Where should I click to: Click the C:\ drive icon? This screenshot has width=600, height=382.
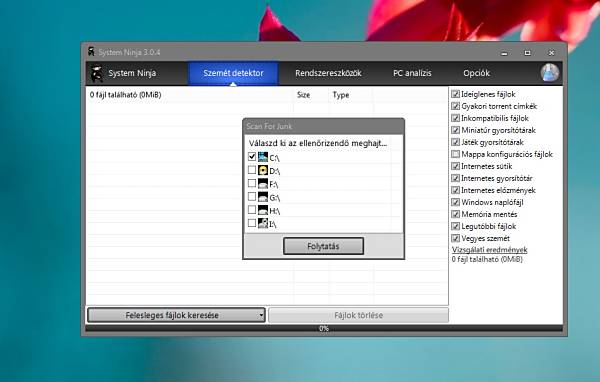click(x=263, y=157)
